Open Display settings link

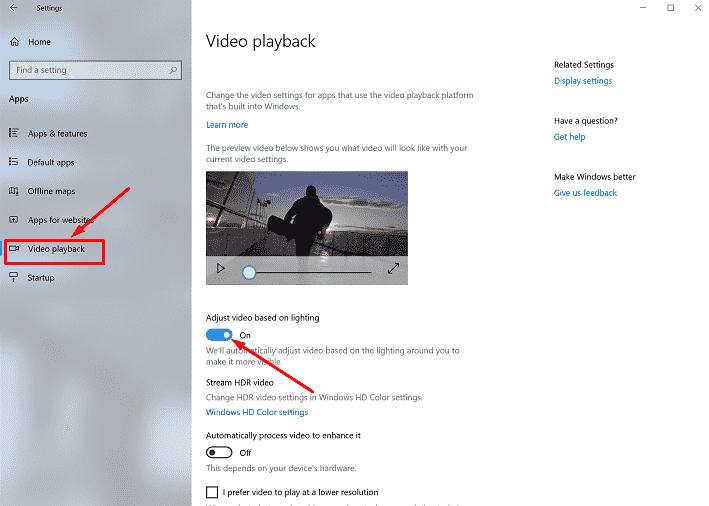tap(583, 81)
